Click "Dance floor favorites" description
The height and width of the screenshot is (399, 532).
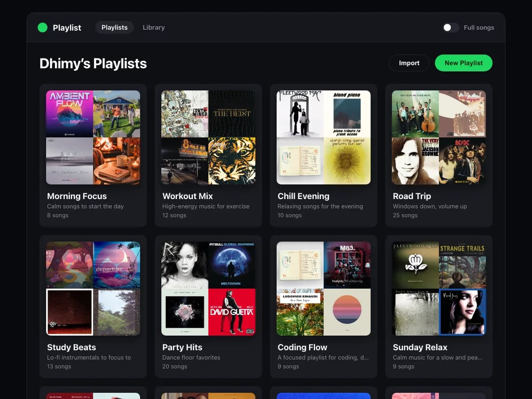click(191, 357)
